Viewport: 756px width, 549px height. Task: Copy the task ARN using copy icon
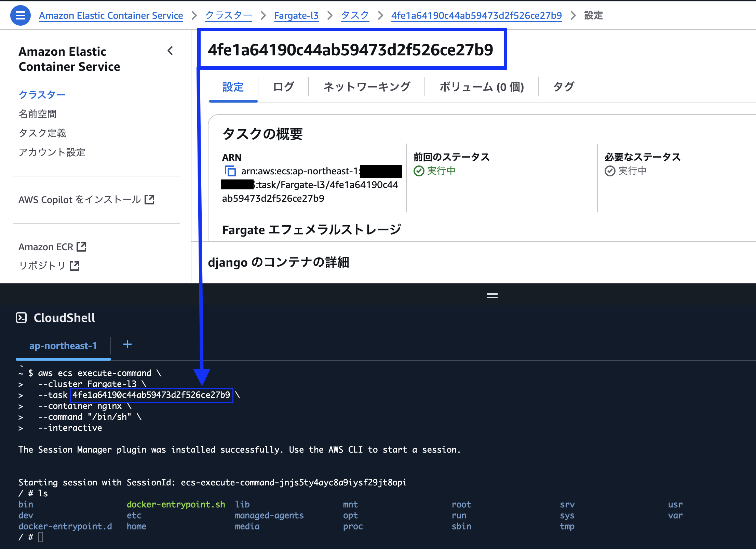coord(230,171)
